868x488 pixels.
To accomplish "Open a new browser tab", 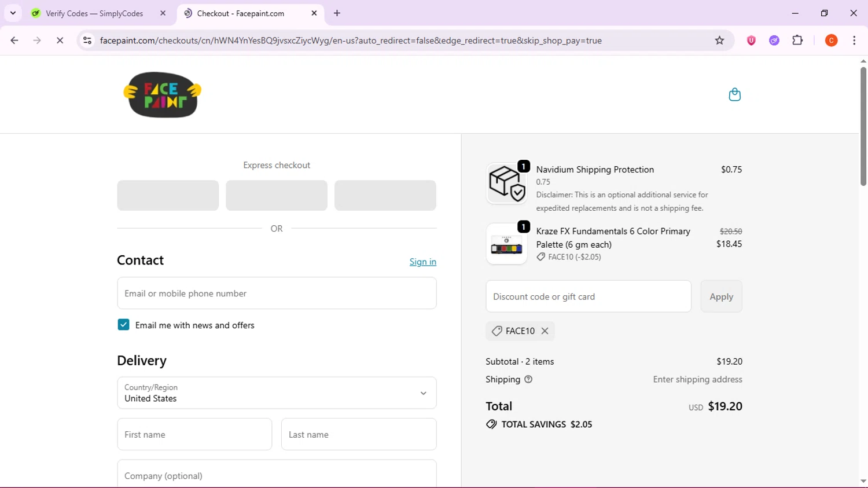I will (337, 13).
